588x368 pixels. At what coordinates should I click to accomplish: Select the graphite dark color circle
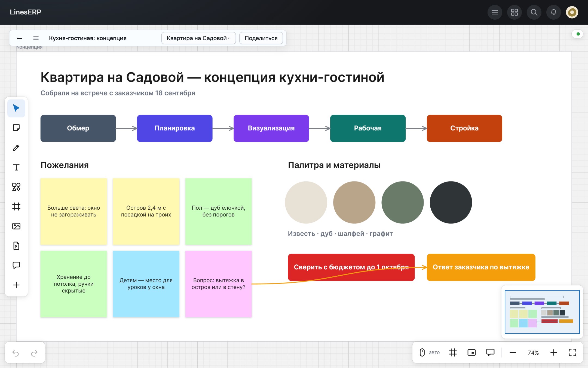[x=451, y=203]
